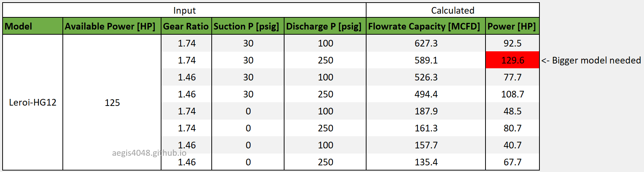Click the 108.7 power cell
644x172 pixels.
512,94
